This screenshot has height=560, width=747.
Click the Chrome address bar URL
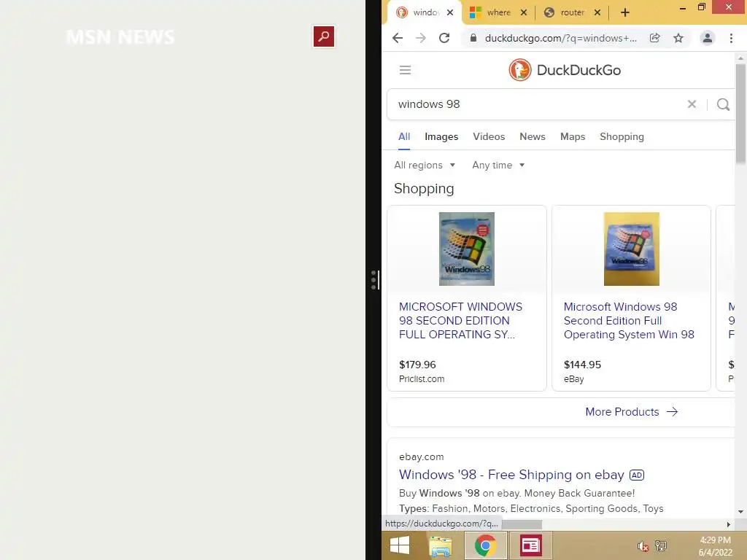560,38
